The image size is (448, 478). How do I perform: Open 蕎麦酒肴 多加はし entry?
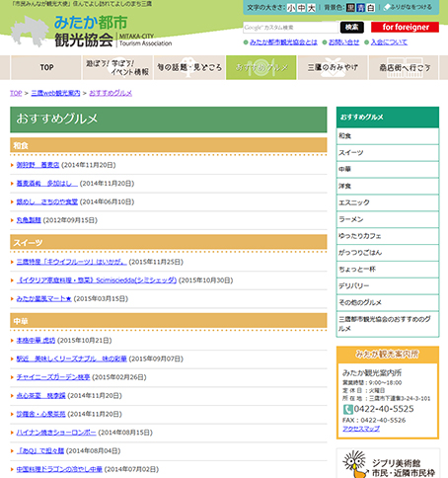point(47,184)
